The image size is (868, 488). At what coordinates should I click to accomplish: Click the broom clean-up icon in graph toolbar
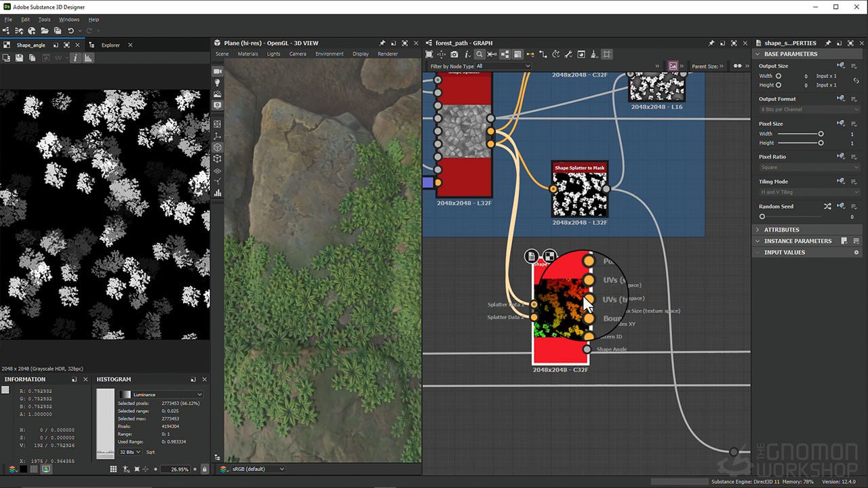click(594, 54)
